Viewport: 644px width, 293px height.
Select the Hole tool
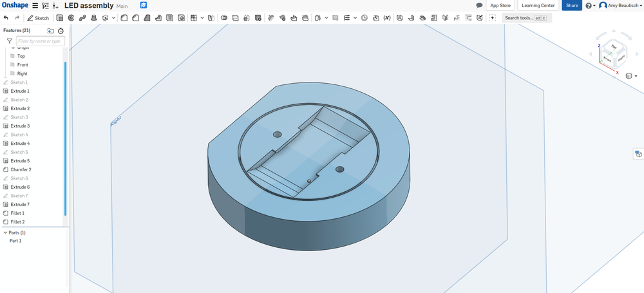point(181,17)
